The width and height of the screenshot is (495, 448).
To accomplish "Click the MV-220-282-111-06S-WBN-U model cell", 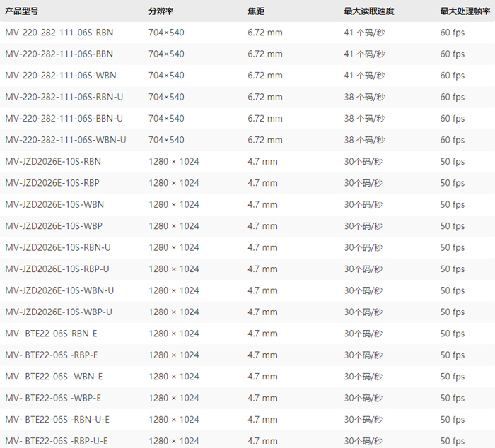I will tap(65, 141).
